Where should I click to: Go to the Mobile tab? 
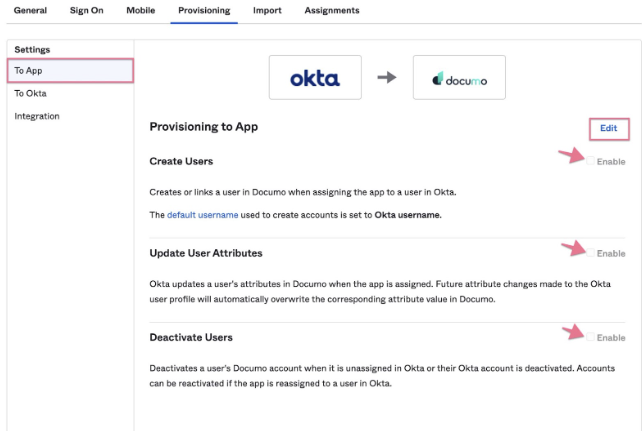(140, 10)
